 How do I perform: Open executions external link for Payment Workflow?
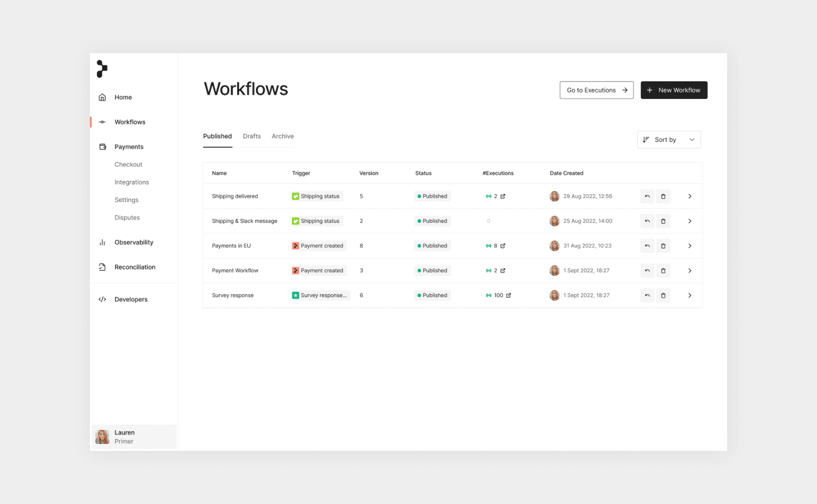[503, 271]
